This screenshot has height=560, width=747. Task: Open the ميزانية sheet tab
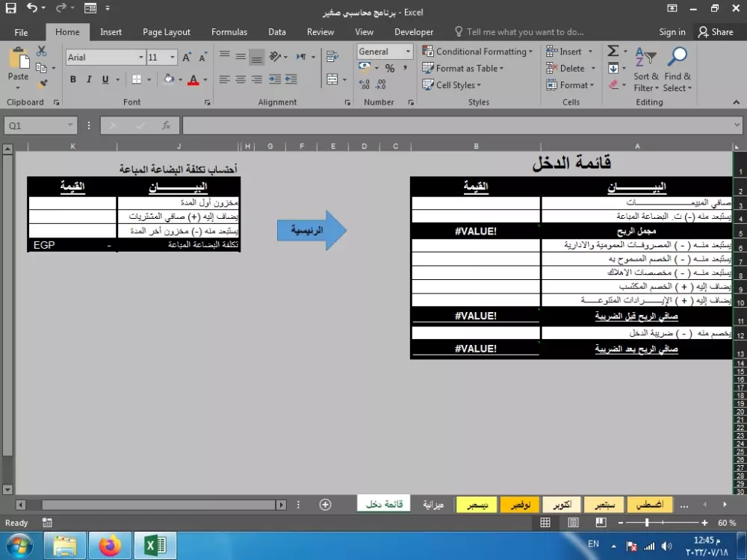click(433, 504)
